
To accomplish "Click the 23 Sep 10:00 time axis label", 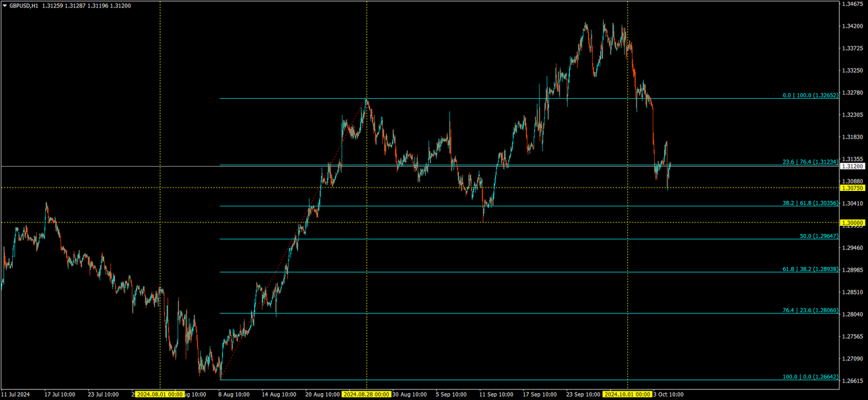I will (583, 395).
